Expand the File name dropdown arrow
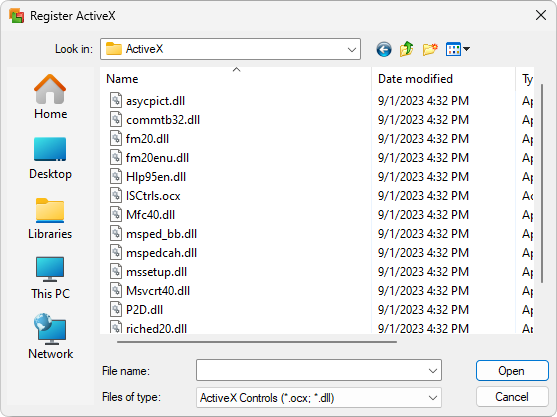The height and width of the screenshot is (417, 557). pos(433,371)
